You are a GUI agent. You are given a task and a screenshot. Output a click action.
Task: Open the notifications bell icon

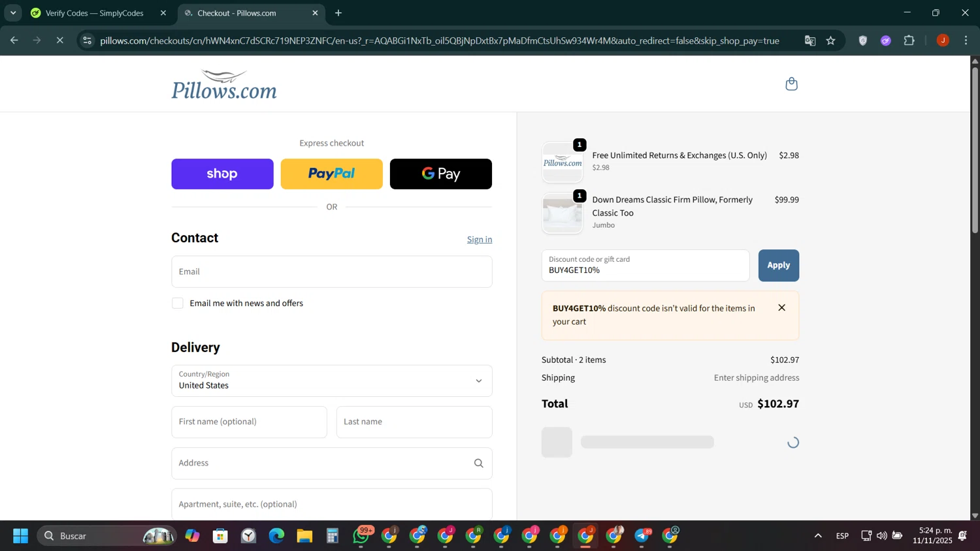(962, 536)
